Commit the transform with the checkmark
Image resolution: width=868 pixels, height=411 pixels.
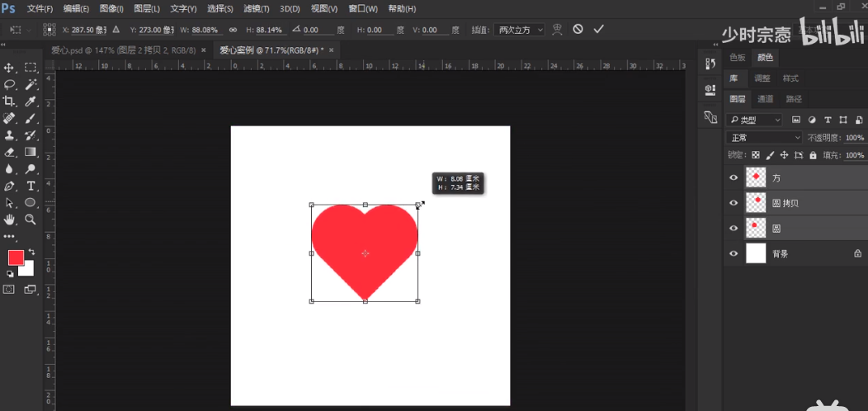598,30
